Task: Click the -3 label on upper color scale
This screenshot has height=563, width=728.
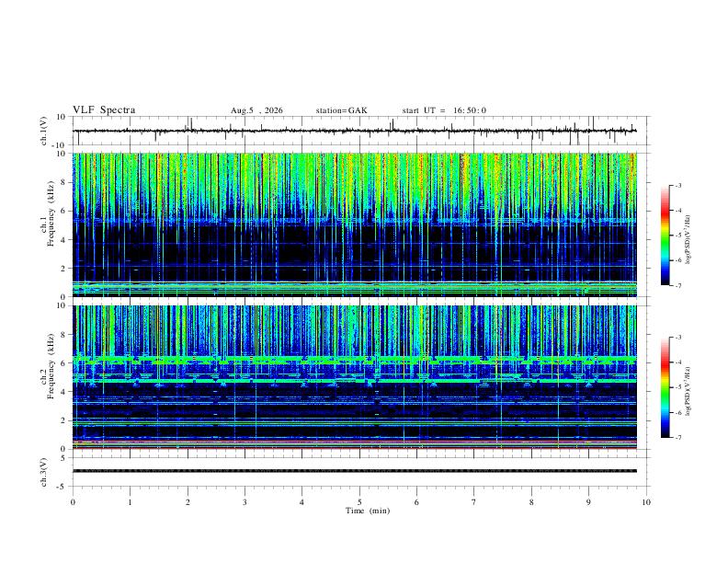Action: click(677, 185)
